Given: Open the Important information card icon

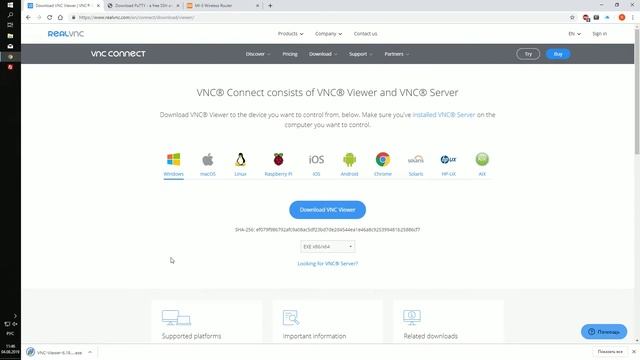Looking at the screenshot, I should tap(291, 317).
